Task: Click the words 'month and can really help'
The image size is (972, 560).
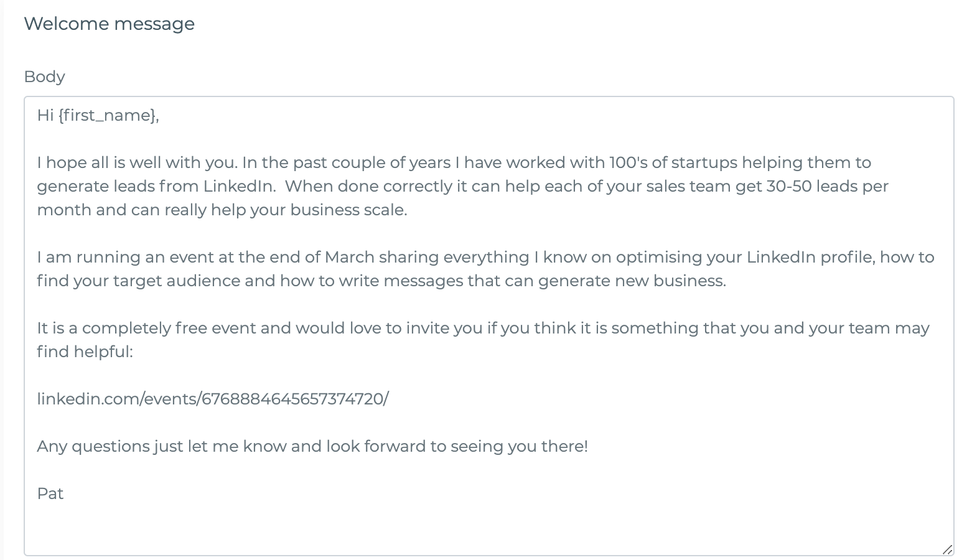Action: (142, 210)
